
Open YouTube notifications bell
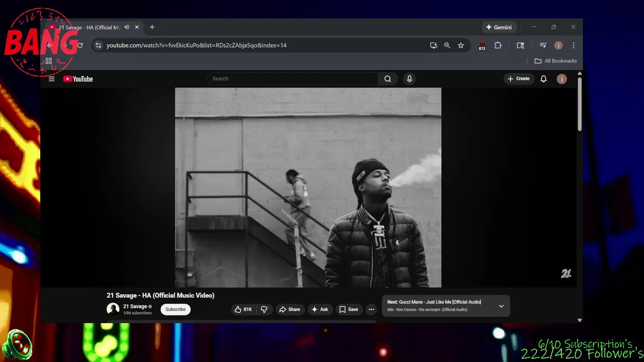(x=543, y=79)
